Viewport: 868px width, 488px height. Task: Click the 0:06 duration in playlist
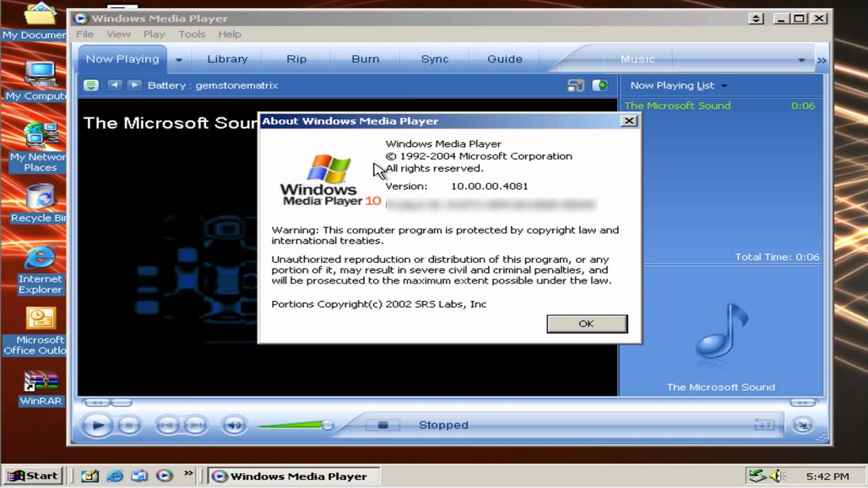[803, 106]
